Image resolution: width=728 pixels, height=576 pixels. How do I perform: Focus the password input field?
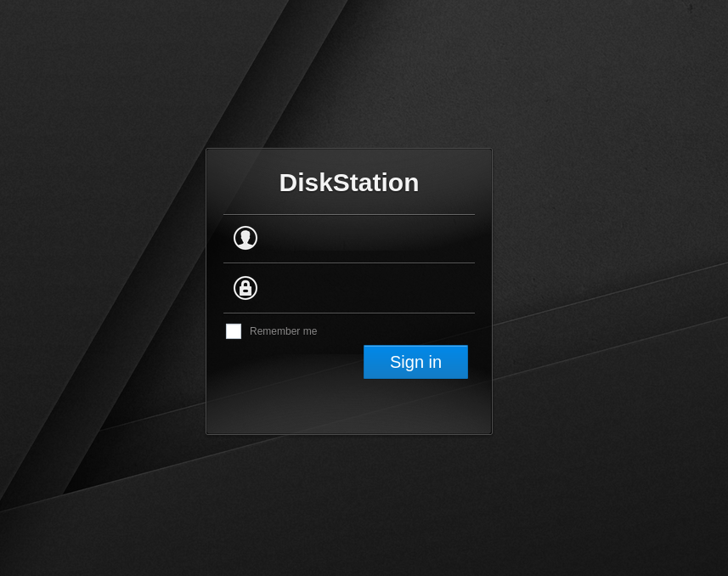tap(365, 289)
